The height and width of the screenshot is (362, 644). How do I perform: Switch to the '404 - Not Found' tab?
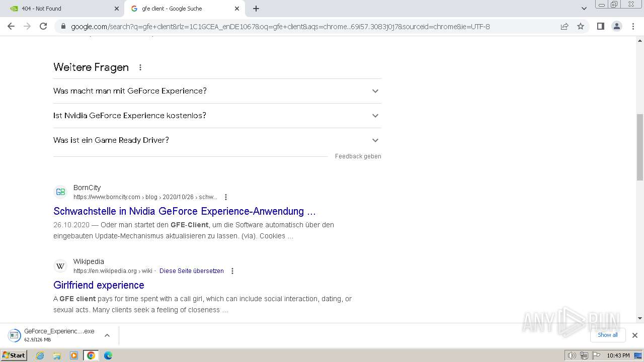[62, 9]
